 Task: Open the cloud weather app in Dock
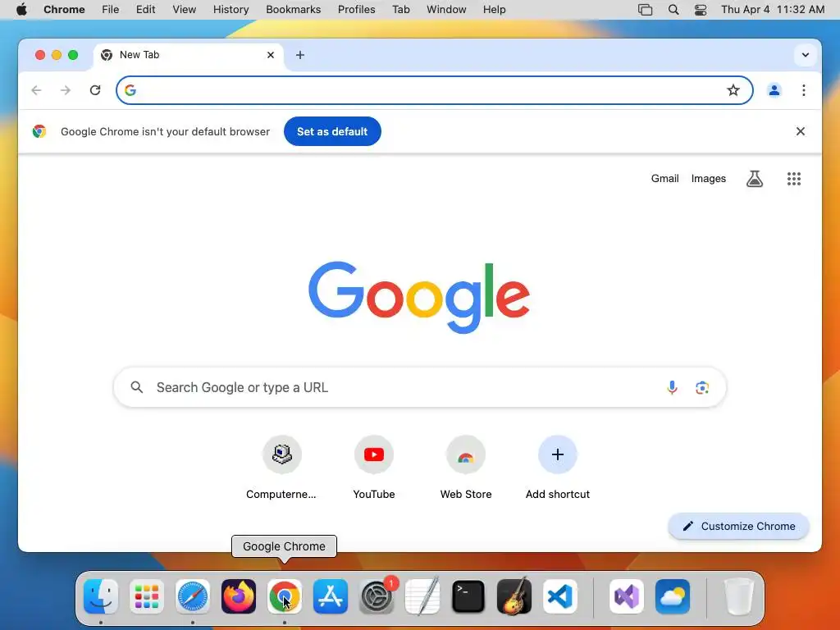[x=673, y=596]
